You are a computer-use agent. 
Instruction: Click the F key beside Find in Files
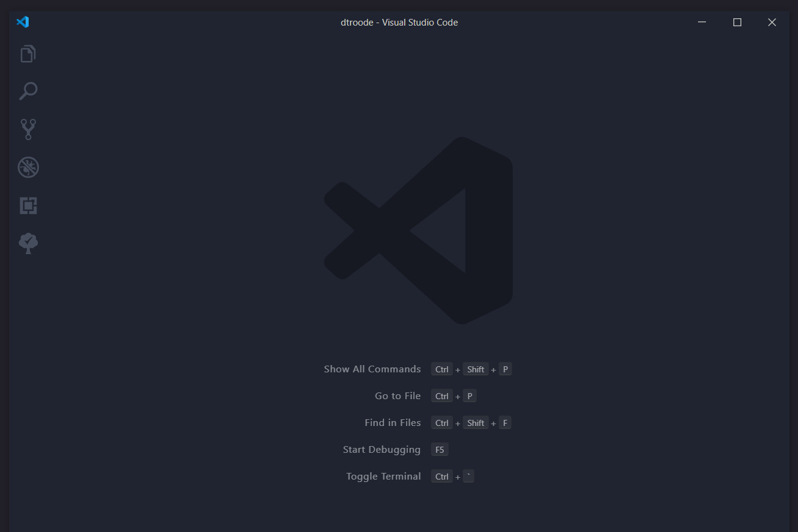point(505,423)
